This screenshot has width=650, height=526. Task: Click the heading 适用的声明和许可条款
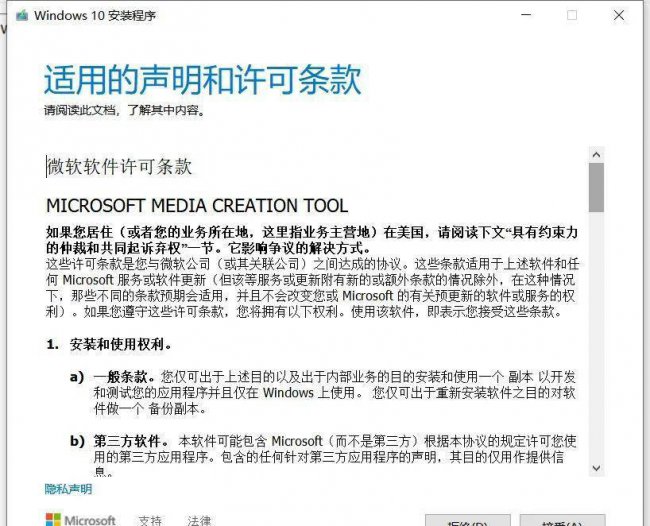[x=203, y=79]
